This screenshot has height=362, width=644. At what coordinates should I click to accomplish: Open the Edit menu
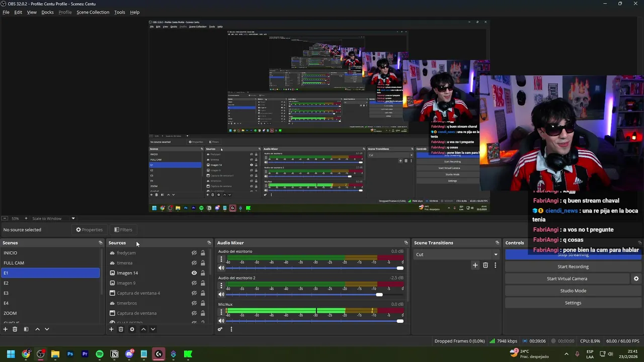point(18,12)
